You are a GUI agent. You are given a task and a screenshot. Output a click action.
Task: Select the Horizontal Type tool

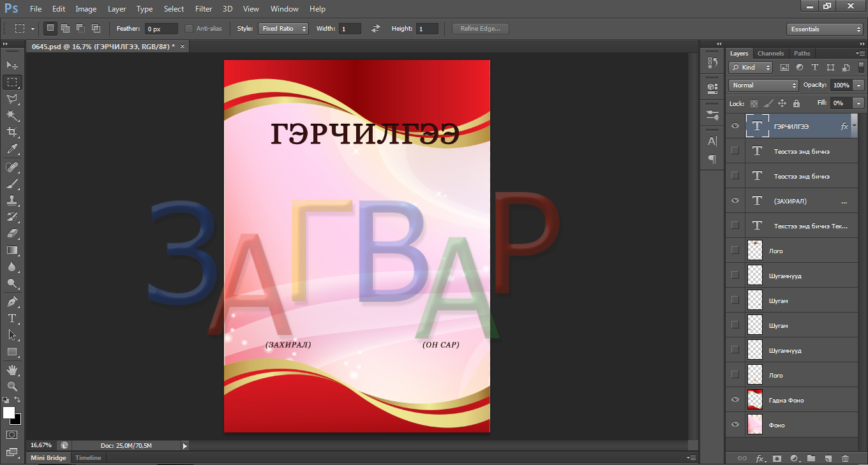click(12, 318)
